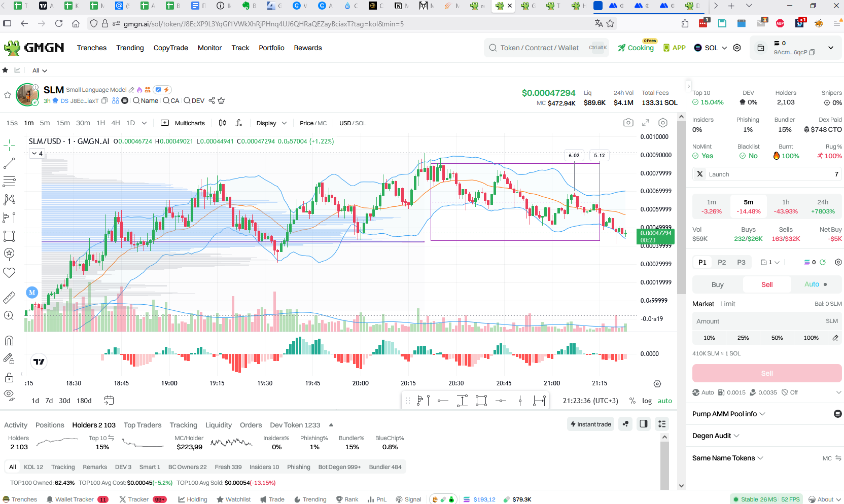
Task: Open the Fibonacci retracement tool
Action: coord(9,182)
